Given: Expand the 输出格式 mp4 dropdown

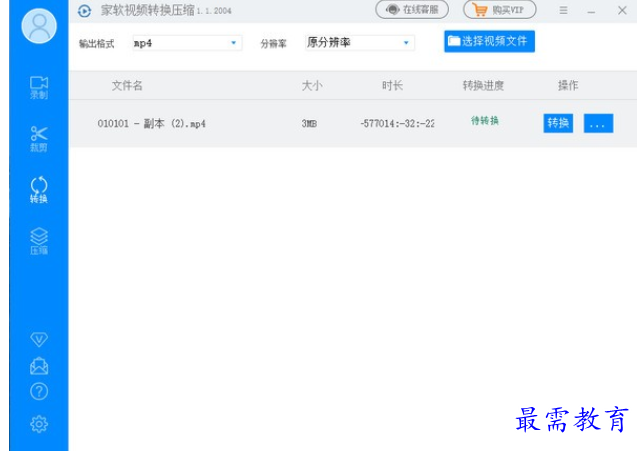Looking at the screenshot, I should click(187, 43).
